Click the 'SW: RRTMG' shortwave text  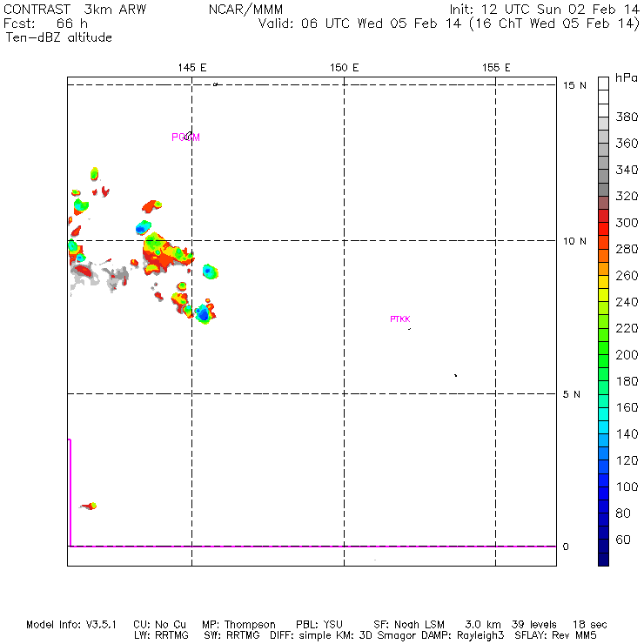[x=231, y=635]
